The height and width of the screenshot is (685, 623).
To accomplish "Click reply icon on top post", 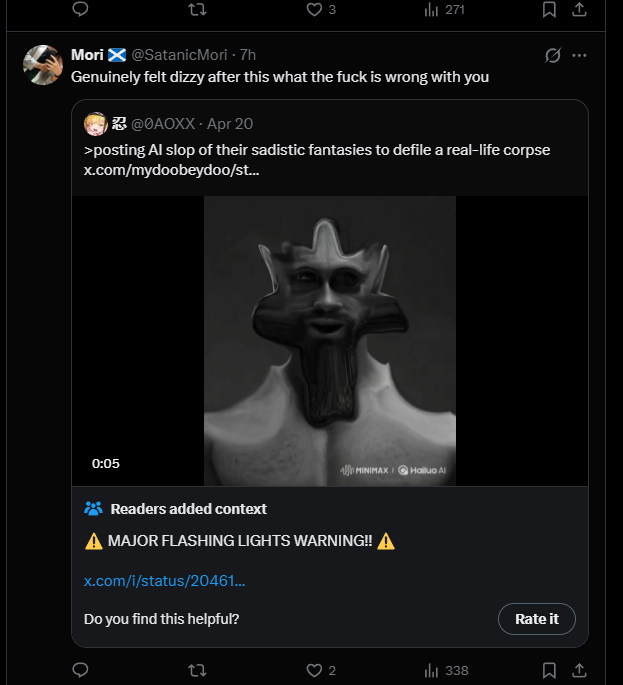I will point(81,9).
